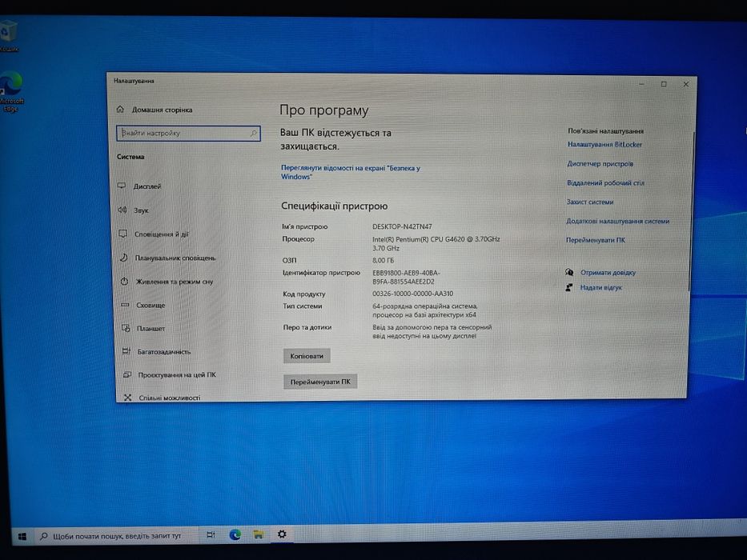Select the Звук speaker icon
This screenshot has width=747, height=560.
122,210
